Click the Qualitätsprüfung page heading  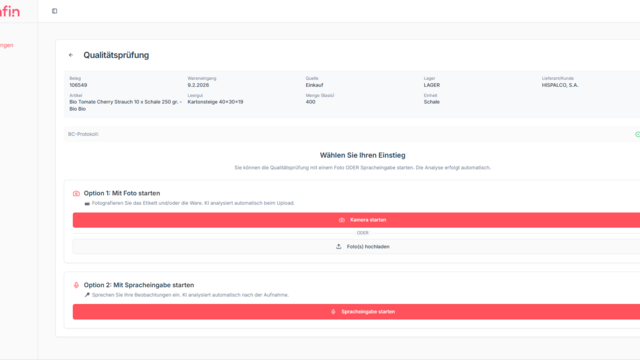click(x=116, y=55)
